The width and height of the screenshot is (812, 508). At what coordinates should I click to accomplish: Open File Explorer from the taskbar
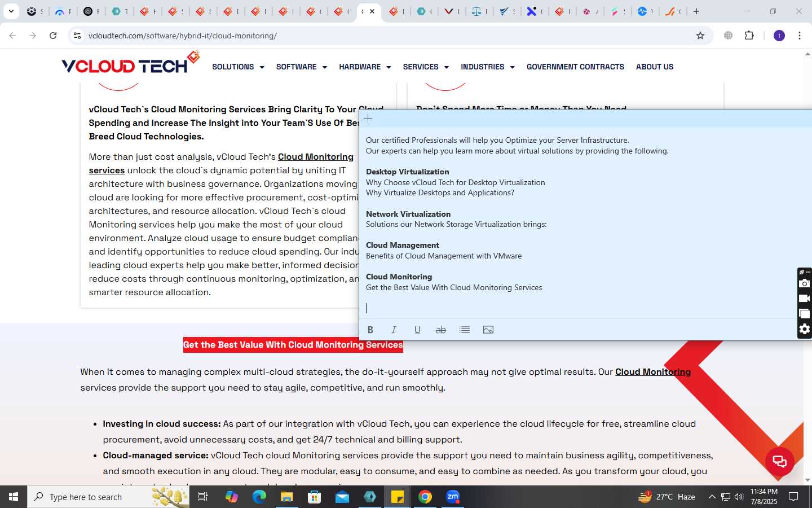287,497
